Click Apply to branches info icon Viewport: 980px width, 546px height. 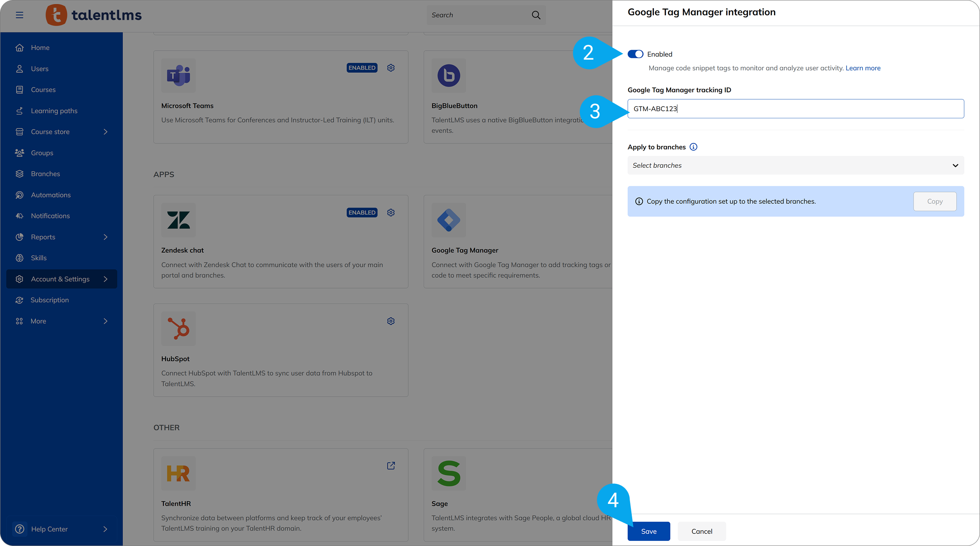693,147
